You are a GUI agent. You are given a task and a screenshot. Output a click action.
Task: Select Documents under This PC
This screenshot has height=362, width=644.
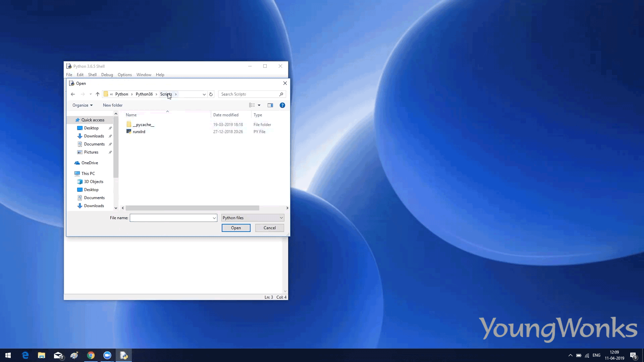coord(94,198)
